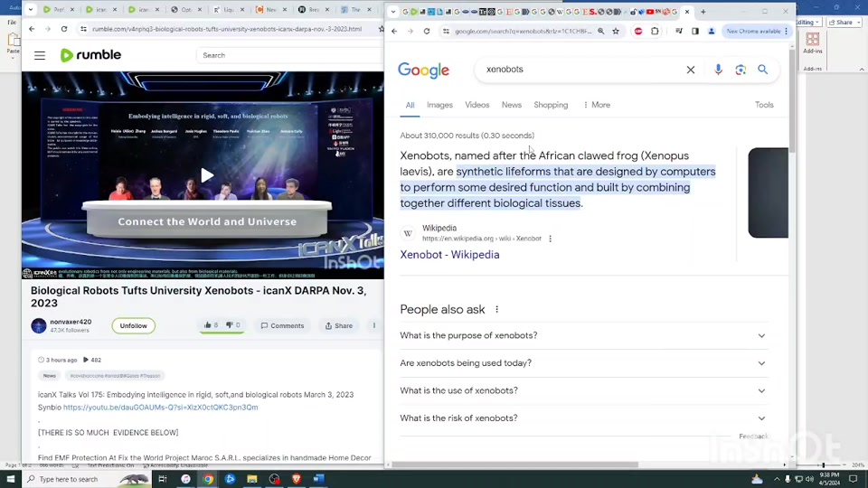This screenshot has width=868, height=488.
Task: Open the More search filters dropdown
Action: coord(596,105)
